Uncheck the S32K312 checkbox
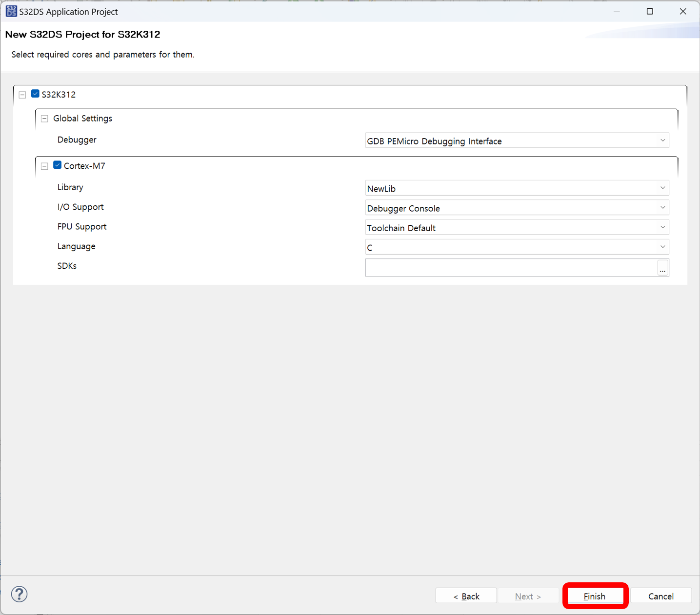 pyautogui.click(x=35, y=94)
